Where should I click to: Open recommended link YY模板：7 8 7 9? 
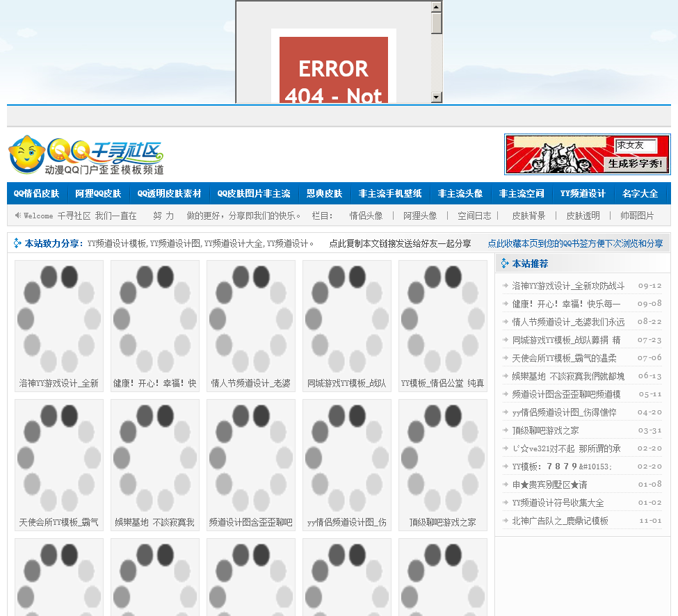coord(562,467)
